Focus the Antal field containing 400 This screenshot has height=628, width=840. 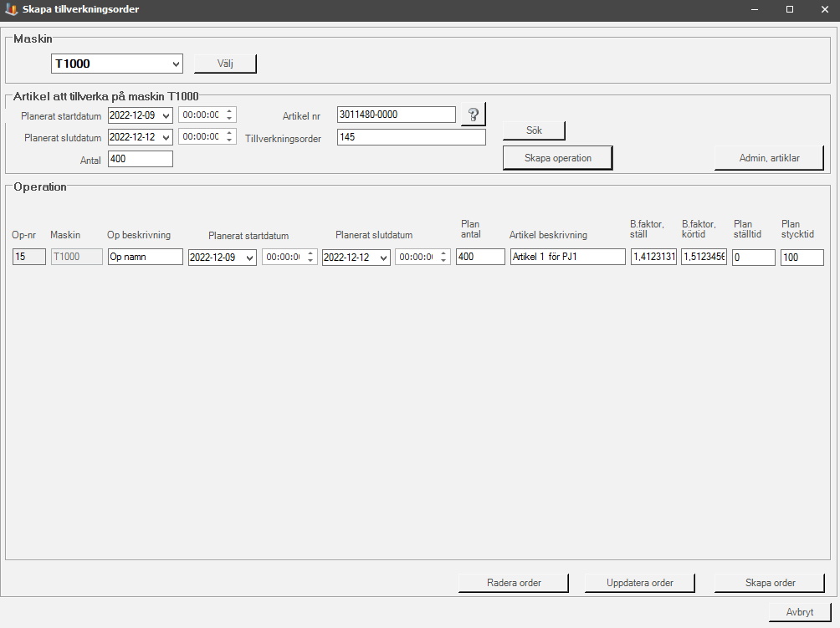tap(141, 159)
